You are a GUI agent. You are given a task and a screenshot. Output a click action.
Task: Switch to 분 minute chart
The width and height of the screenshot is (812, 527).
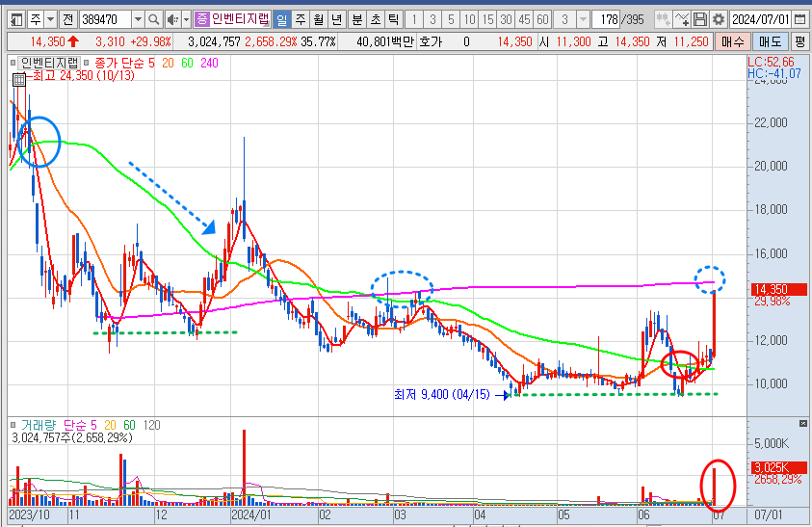[356, 19]
